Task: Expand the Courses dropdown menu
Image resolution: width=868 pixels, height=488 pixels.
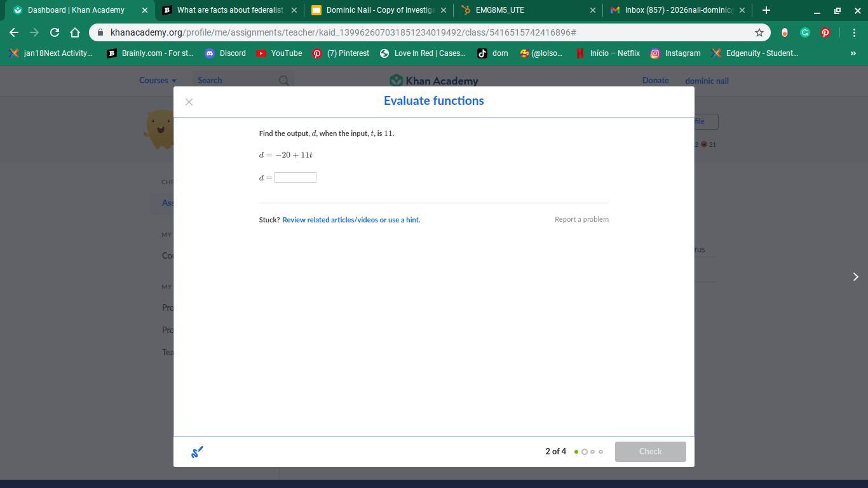Action: point(158,81)
